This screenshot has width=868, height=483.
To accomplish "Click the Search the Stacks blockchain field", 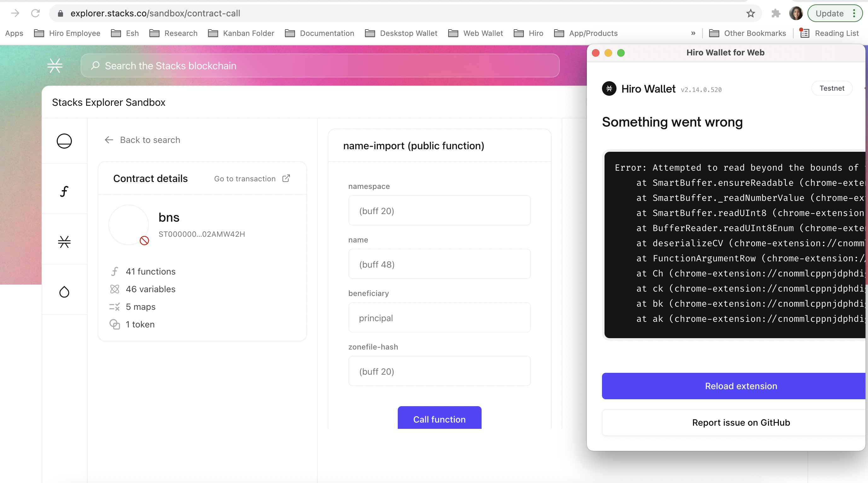I will pyautogui.click(x=320, y=65).
